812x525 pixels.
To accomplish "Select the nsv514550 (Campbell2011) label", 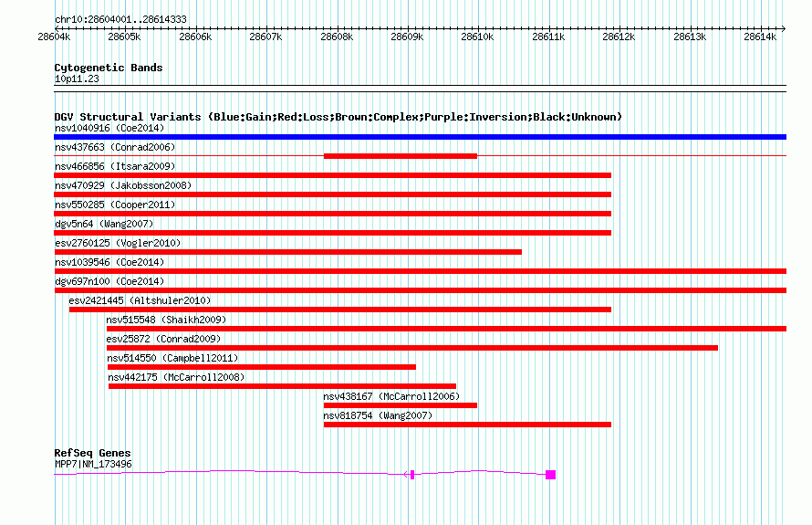I will 172,358.
